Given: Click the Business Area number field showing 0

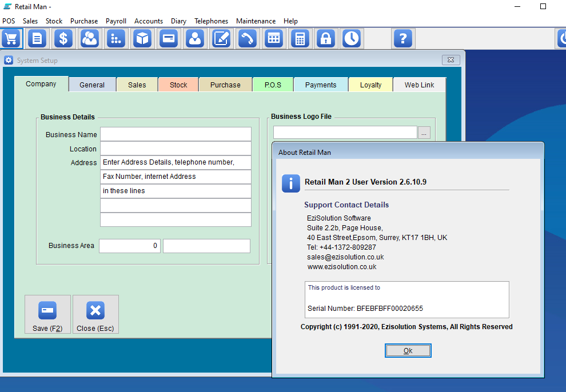Looking at the screenshot, I should [x=130, y=246].
